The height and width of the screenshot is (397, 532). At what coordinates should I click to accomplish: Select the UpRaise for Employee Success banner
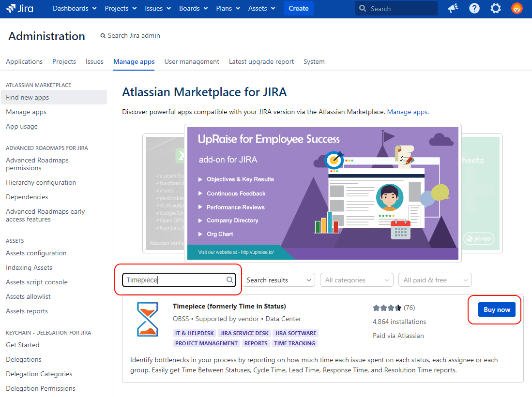322,193
